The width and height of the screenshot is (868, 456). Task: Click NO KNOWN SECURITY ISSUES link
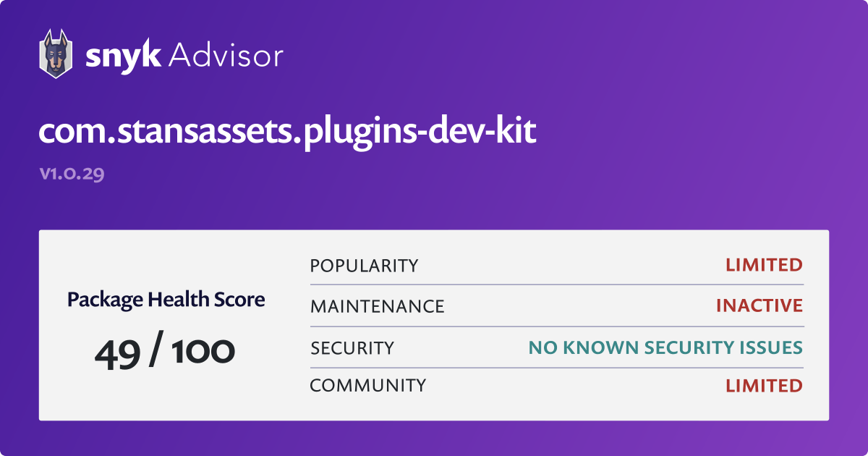(665, 347)
